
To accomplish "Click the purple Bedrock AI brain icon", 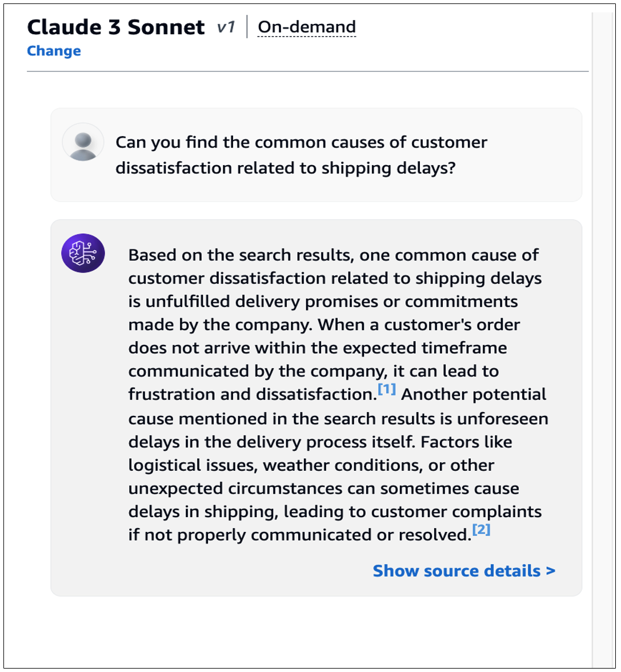I will pos(83,253).
